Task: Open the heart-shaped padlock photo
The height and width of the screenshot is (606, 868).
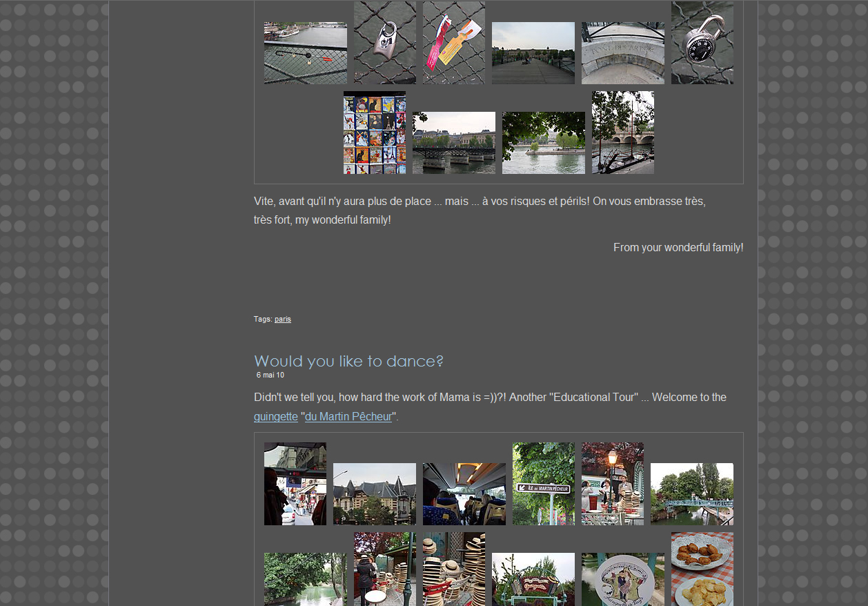Action: [x=384, y=43]
